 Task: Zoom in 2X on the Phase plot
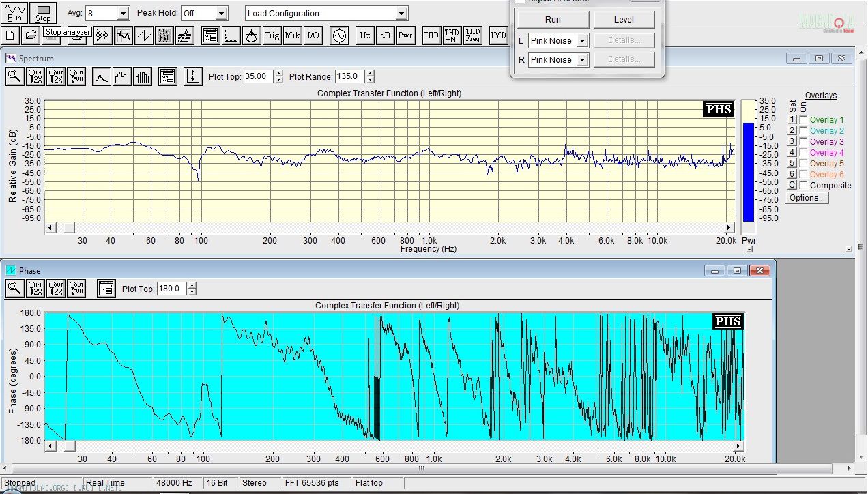point(35,289)
